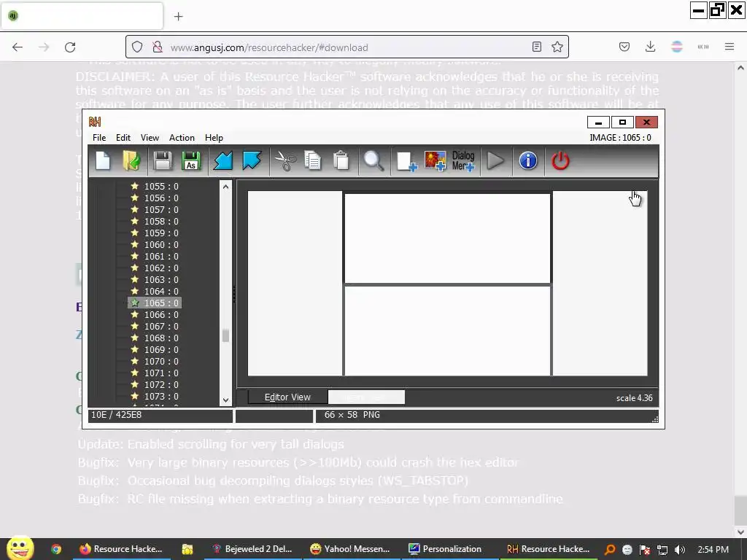The image size is (747, 560).
Task: Open the View menu
Action: 150,138
